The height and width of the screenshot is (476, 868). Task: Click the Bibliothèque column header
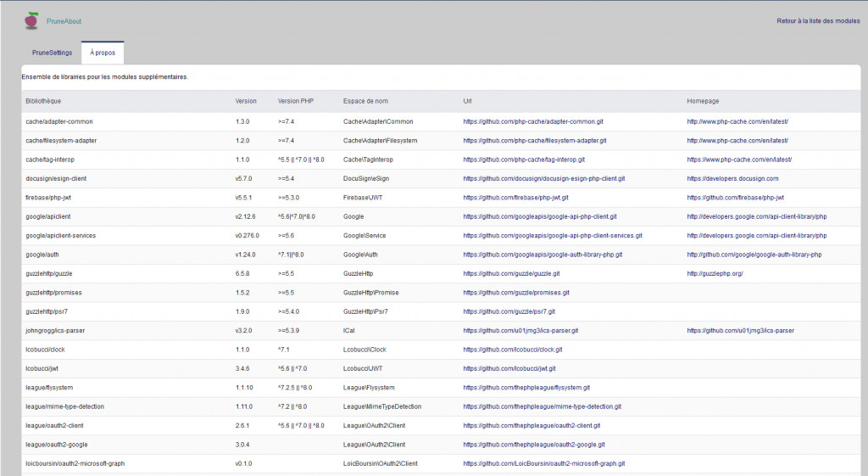point(44,101)
